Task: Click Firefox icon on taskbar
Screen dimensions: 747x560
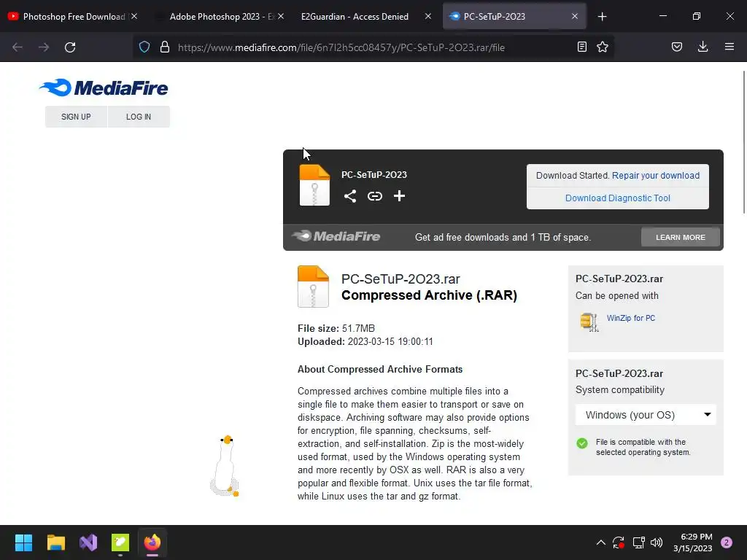Action: coord(152,542)
